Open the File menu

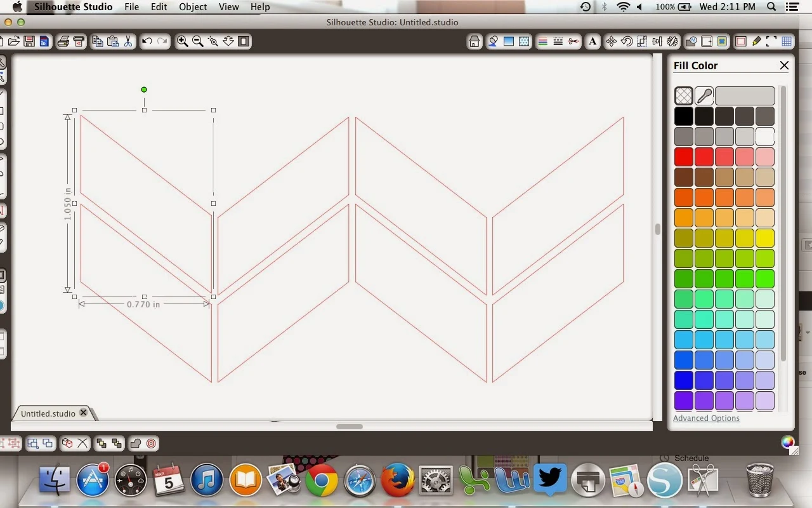(x=132, y=7)
